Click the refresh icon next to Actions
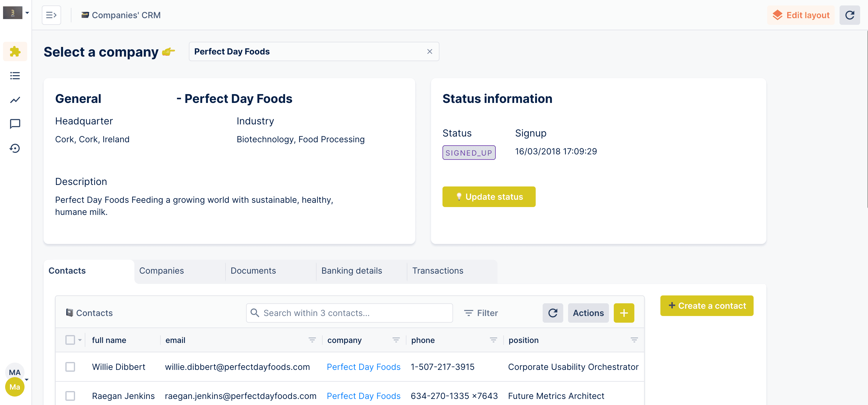Viewport: 868px width, 405px height. tap(553, 313)
